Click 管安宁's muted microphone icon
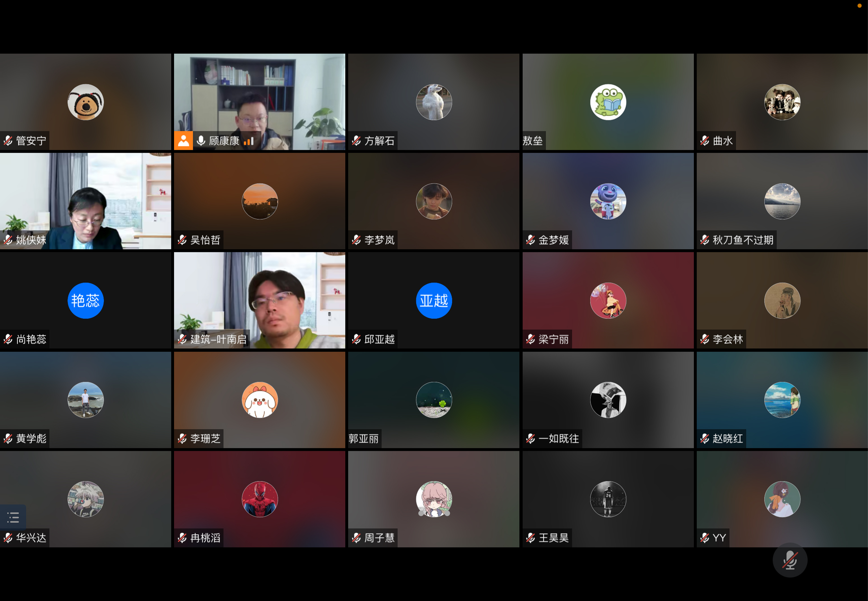Viewport: 868px width, 601px height. pos(8,141)
